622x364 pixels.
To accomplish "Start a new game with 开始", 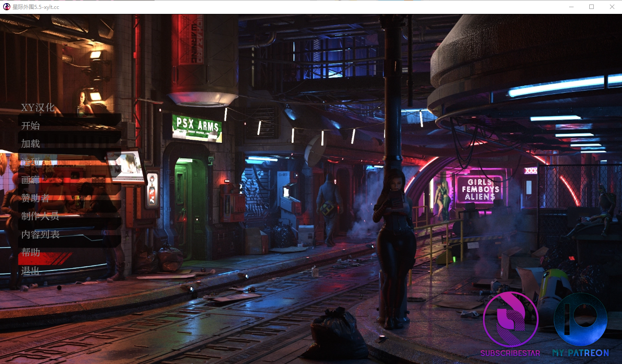I will (30, 126).
